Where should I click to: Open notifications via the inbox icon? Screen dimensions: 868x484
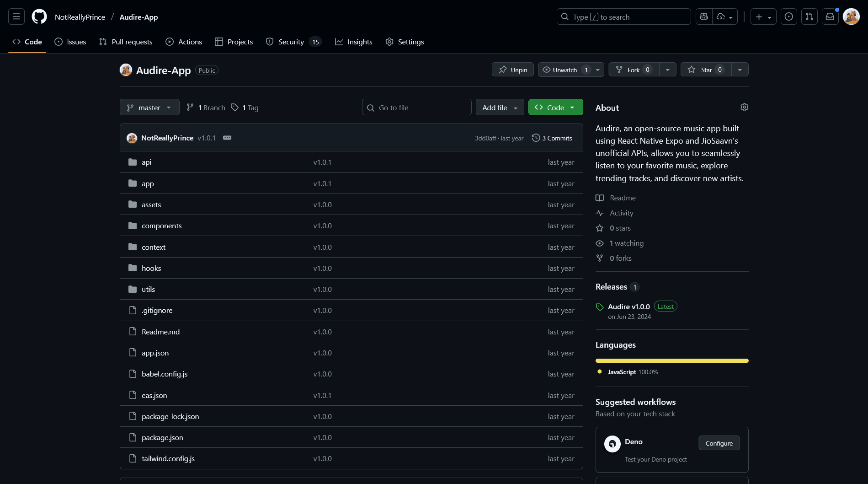[x=830, y=16]
